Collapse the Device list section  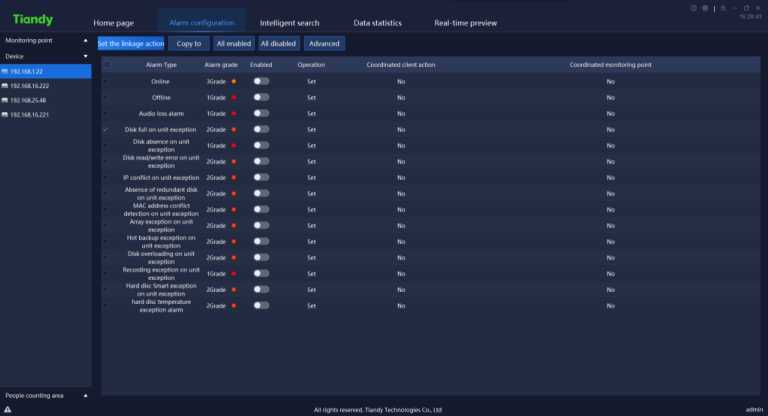pos(85,57)
